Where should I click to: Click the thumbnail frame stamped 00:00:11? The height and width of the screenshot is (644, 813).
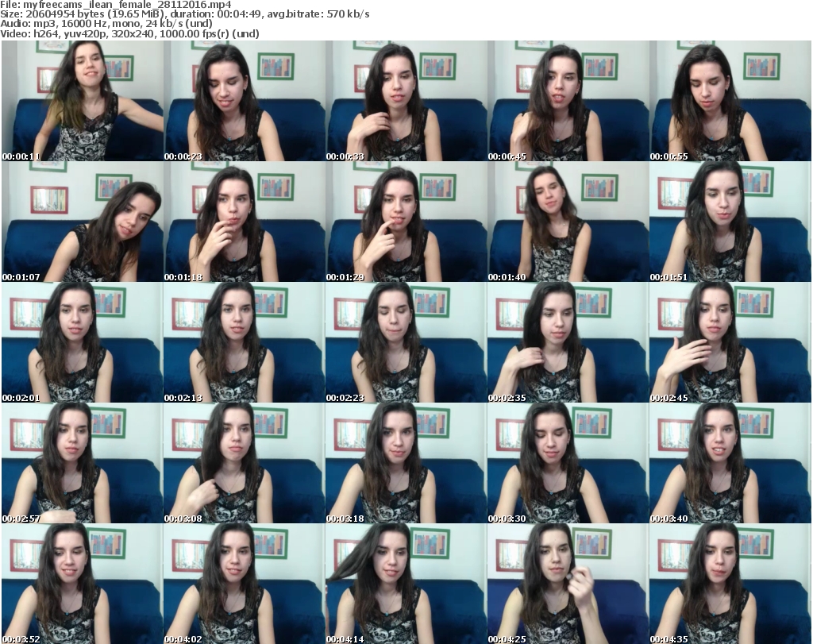[83, 101]
